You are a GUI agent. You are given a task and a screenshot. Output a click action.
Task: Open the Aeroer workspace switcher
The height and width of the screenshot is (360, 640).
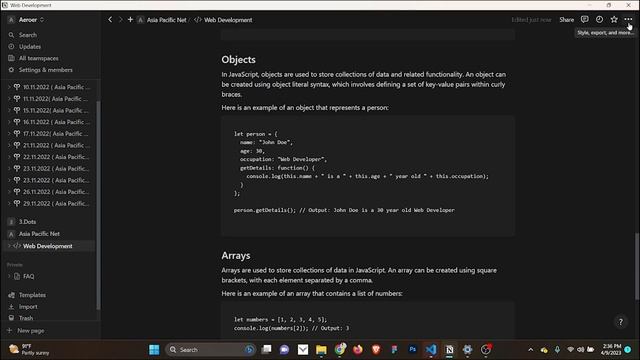tap(26, 20)
